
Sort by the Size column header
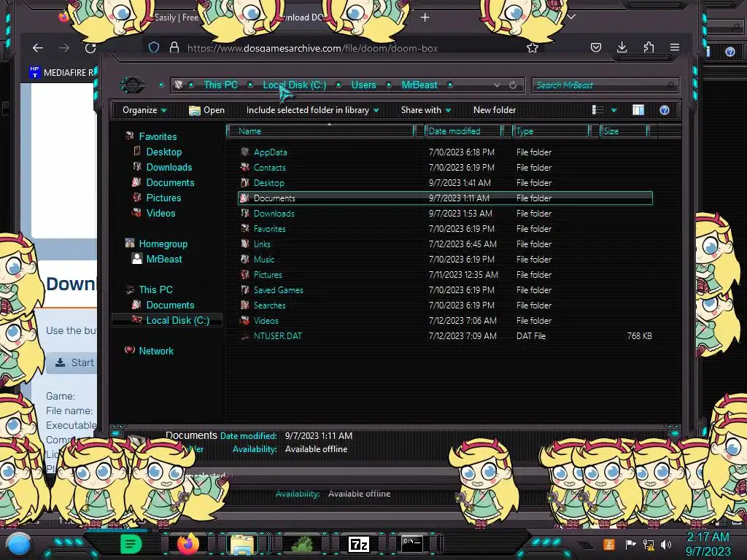[624, 131]
